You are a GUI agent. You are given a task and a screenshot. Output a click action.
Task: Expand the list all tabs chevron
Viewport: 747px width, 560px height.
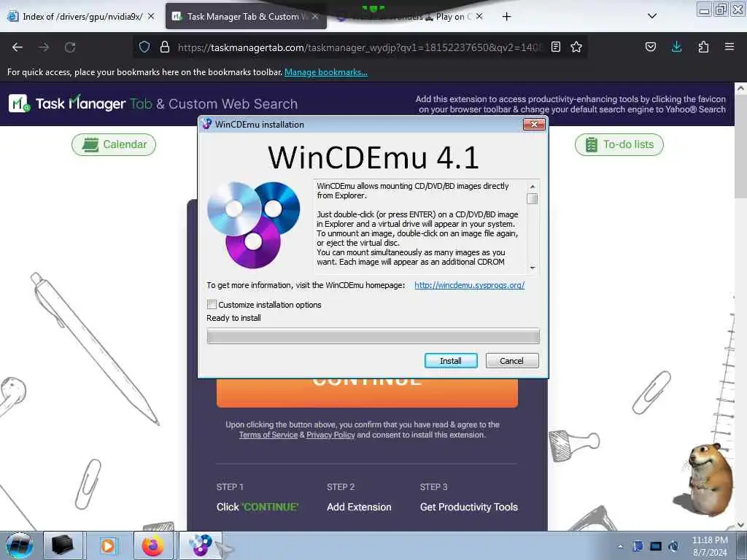652,16
